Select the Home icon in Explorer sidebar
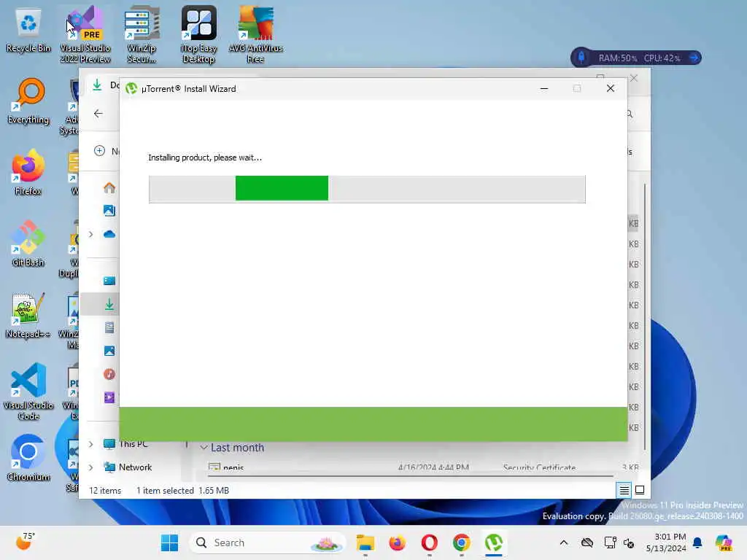747x560 pixels. coord(109,187)
